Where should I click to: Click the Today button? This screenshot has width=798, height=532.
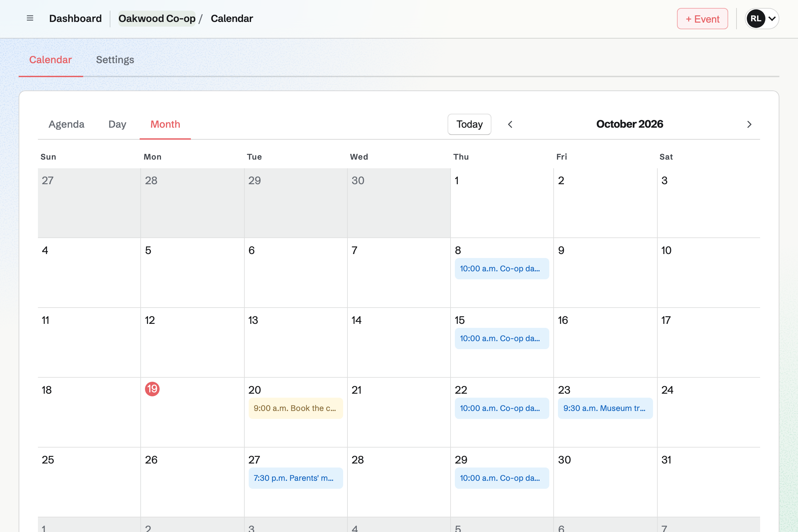(x=469, y=124)
